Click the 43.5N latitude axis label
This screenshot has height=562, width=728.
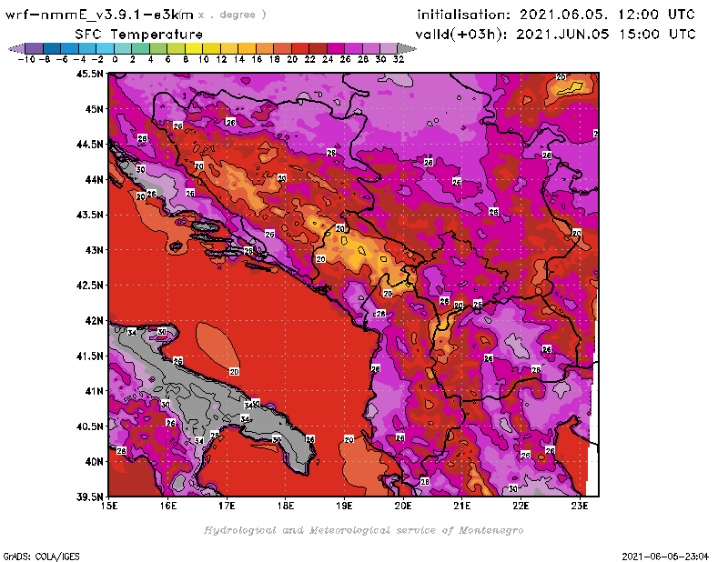tap(89, 215)
